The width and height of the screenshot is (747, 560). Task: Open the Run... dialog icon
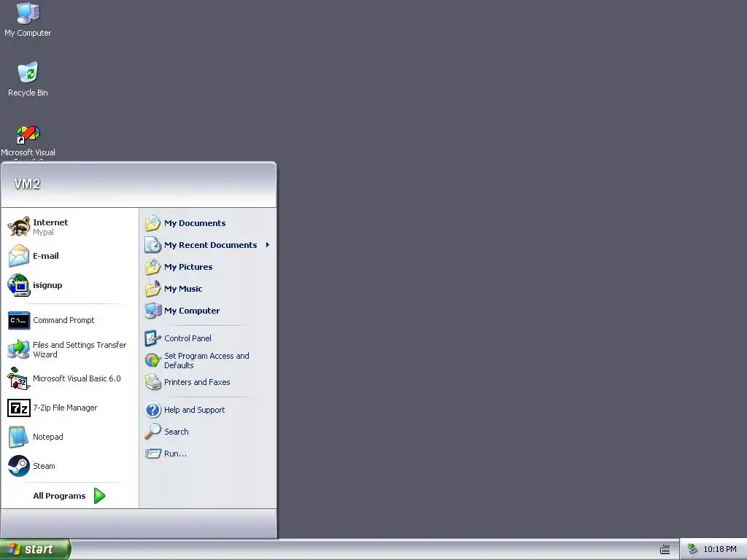[x=153, y=454]
